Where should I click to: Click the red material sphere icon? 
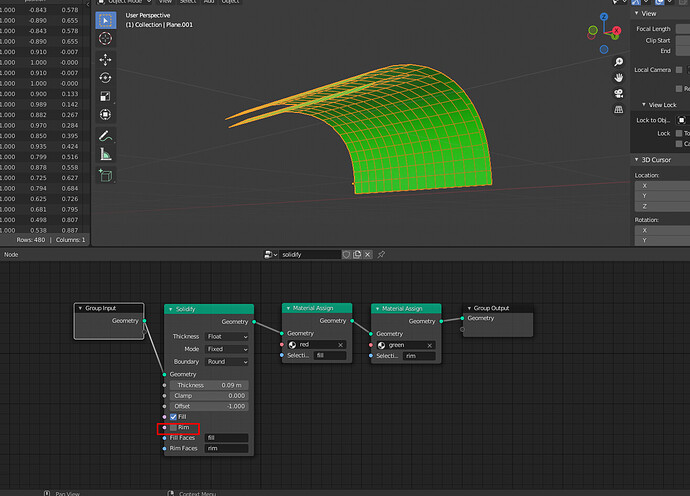[x=292, y=345]
